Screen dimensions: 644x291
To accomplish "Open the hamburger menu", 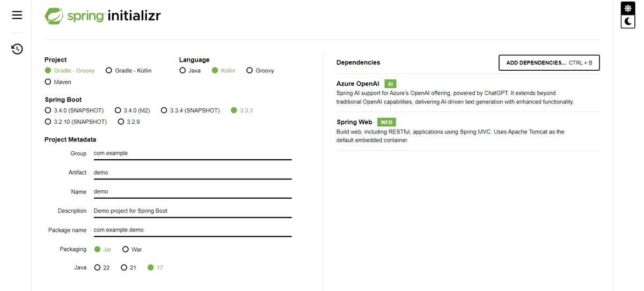I will point(17,16).
